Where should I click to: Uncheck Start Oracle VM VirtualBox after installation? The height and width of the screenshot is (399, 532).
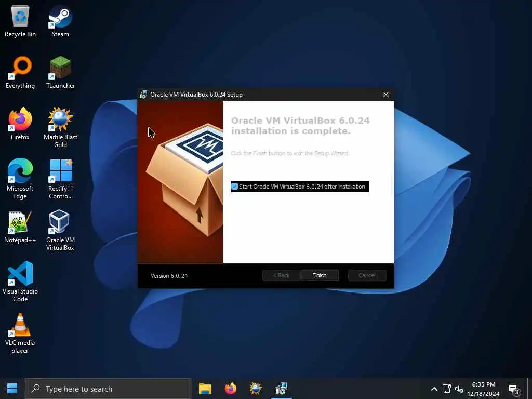coord(234,187)
